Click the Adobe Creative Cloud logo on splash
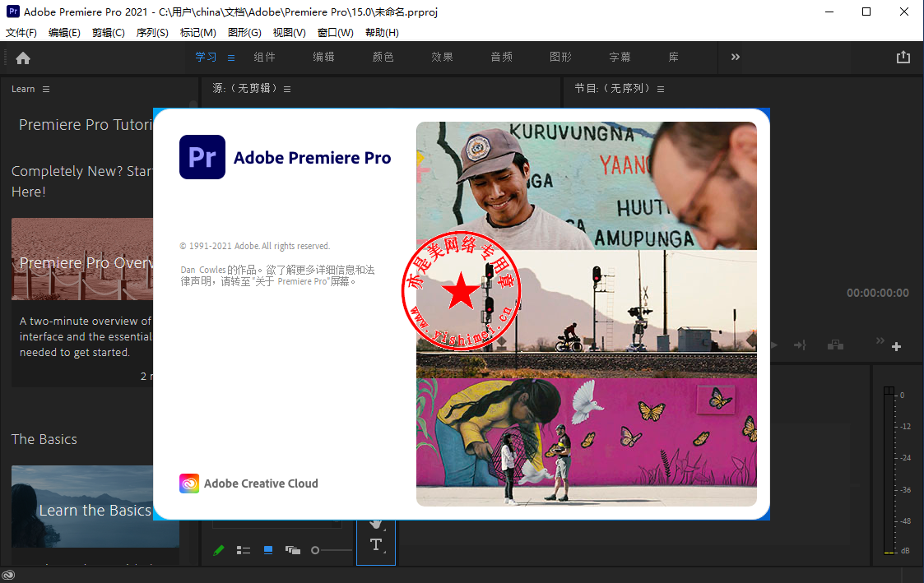This screenshot has width=924, height=583. click(189, 484)
